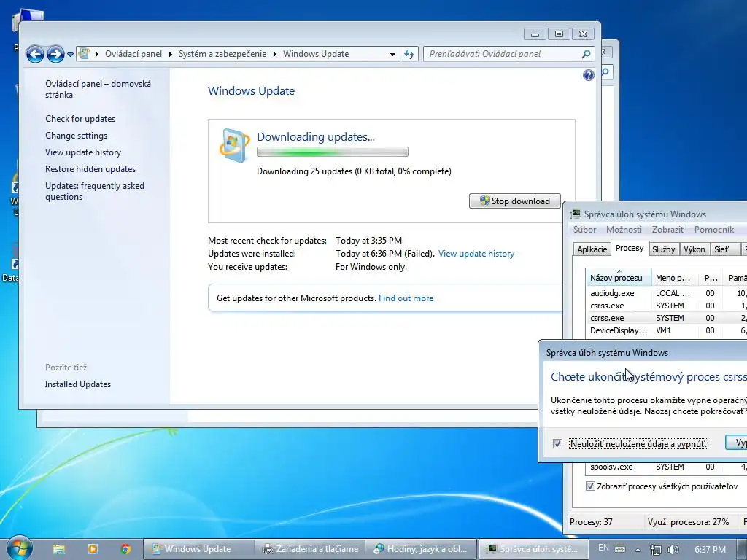The height and width of the screenshot is (560, 747).
Task: Toggle Neuložiť neuložené údaje a vypnúť checkbox
Action: [x=557, y=444]
